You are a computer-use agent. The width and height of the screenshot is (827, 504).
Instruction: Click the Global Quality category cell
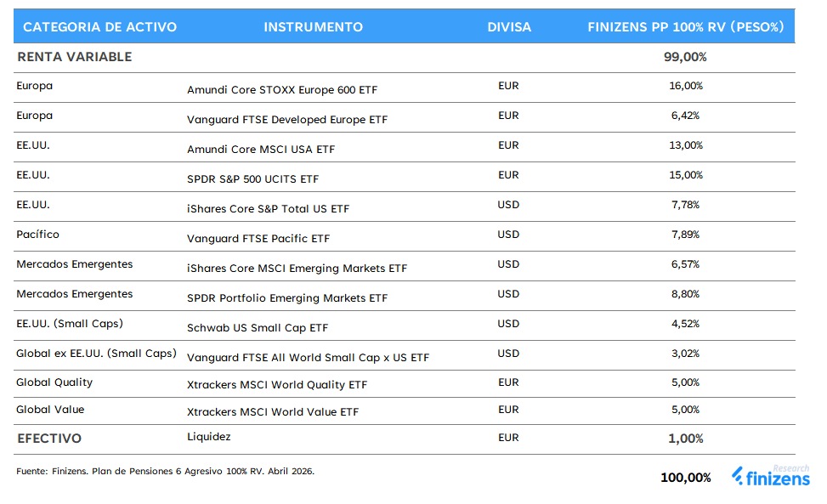coord(54,382)
